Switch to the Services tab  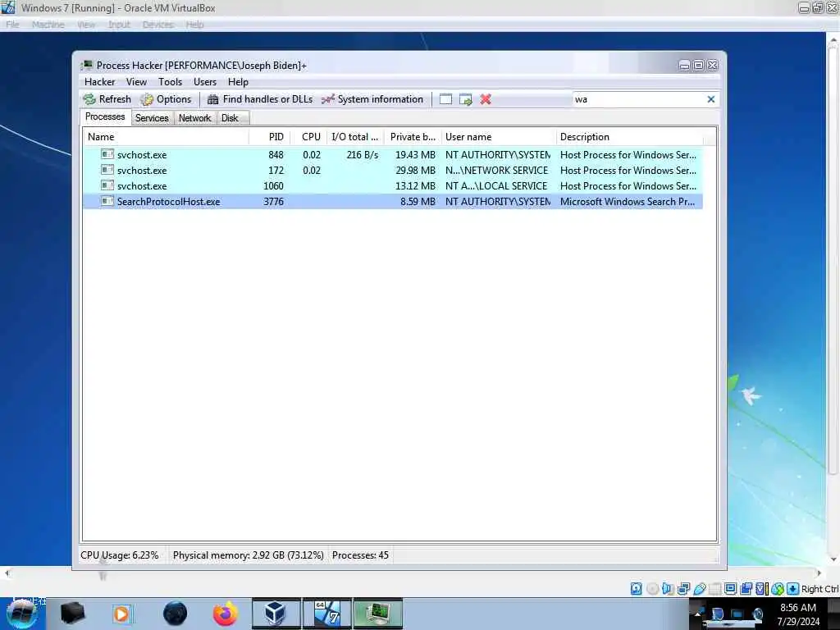pos(152,118)
